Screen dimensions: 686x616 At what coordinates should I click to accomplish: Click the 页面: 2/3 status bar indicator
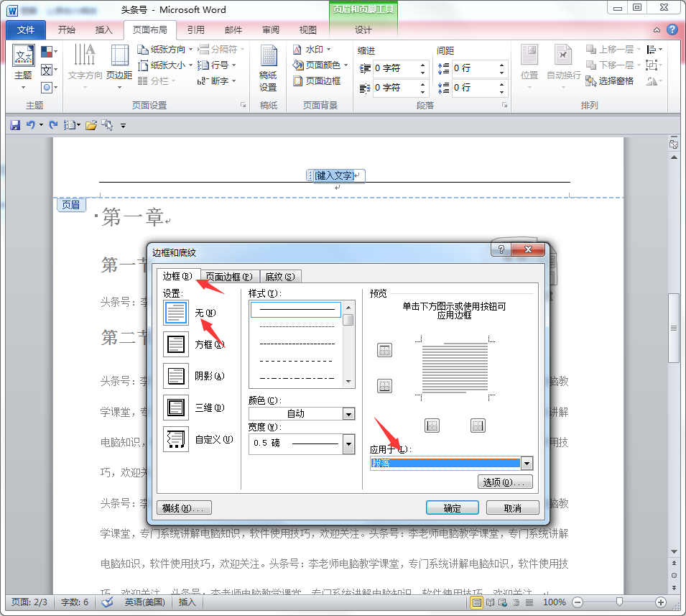(x=29, y=602)
